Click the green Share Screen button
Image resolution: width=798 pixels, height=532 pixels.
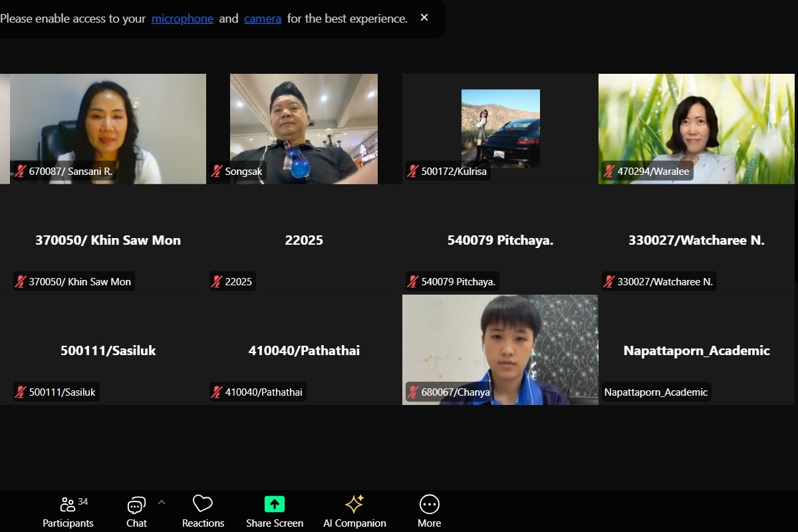[274, 511]
